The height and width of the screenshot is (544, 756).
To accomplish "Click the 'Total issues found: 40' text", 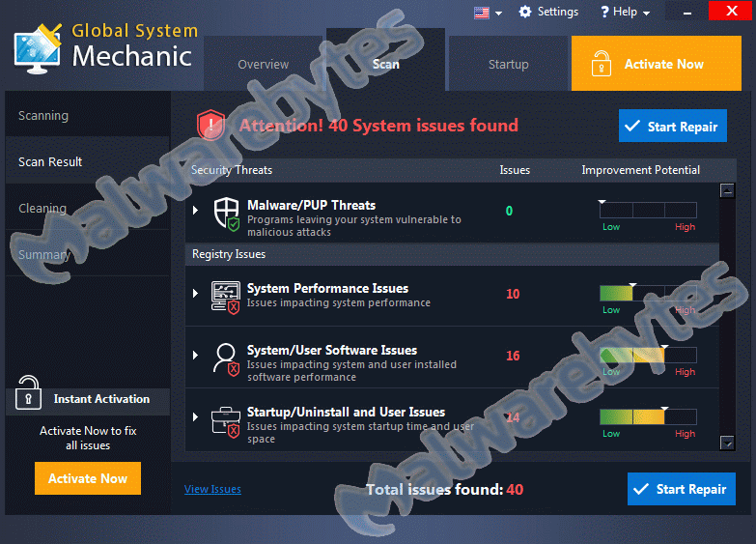I will pos(444,490).
